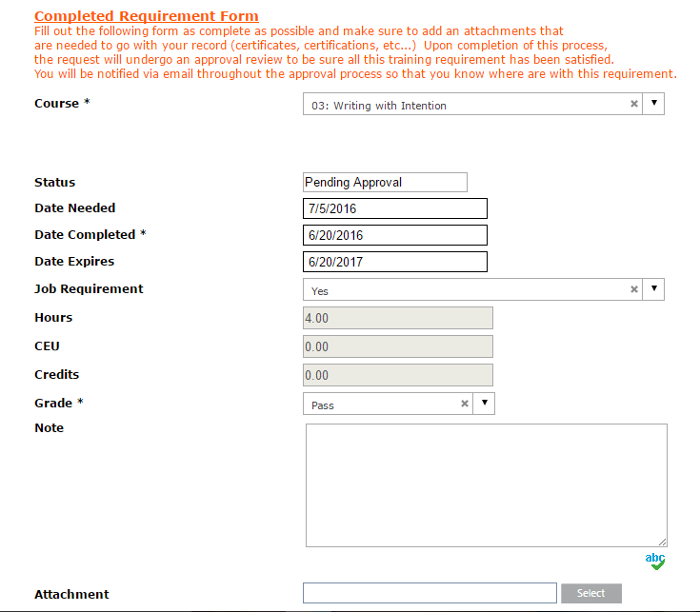The height and width of the screenshot is (612, 700).
Task: Click the Attachment file path field
Action: click(430, 593)
